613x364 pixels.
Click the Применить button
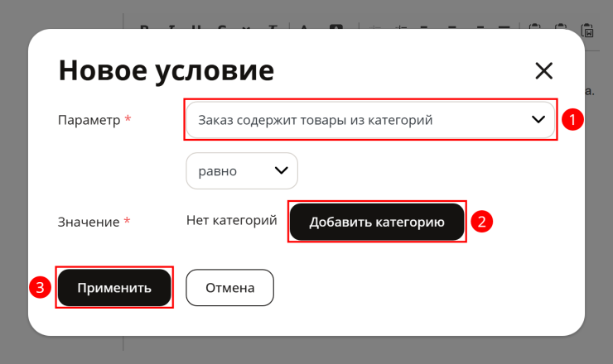click(114, 287)
